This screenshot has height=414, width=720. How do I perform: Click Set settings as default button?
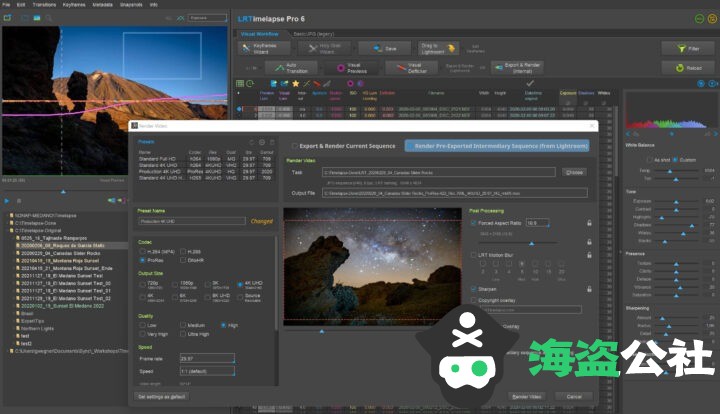[162, 397]
